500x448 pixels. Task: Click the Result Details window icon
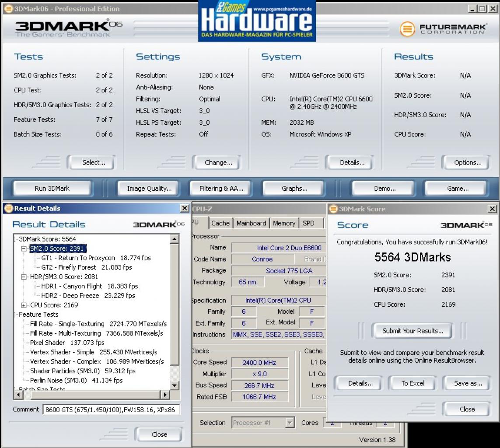click(9, 208)
